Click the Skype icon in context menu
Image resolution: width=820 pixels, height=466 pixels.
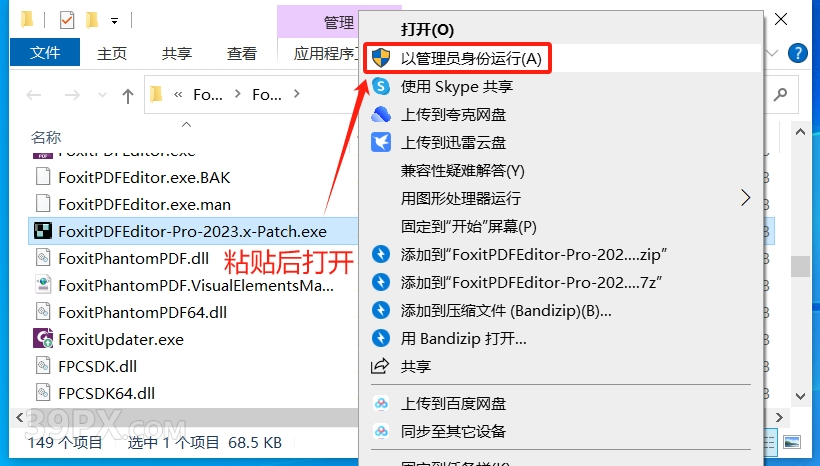click(x=381, y=86)
